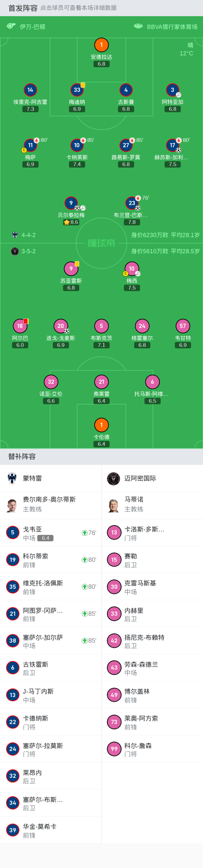Click 苏亚雷斯 number 9 with yellow card
203x868 pixels.
coord(71,269)
